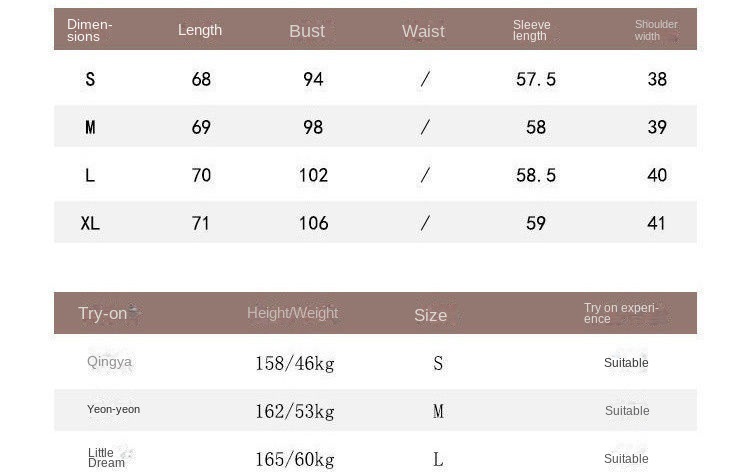Click the Length column header
750x472 pixels.
(200, 30)
